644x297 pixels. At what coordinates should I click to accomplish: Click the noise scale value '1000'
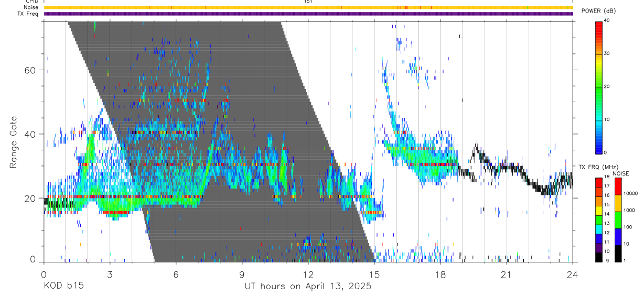click(629, 210)
